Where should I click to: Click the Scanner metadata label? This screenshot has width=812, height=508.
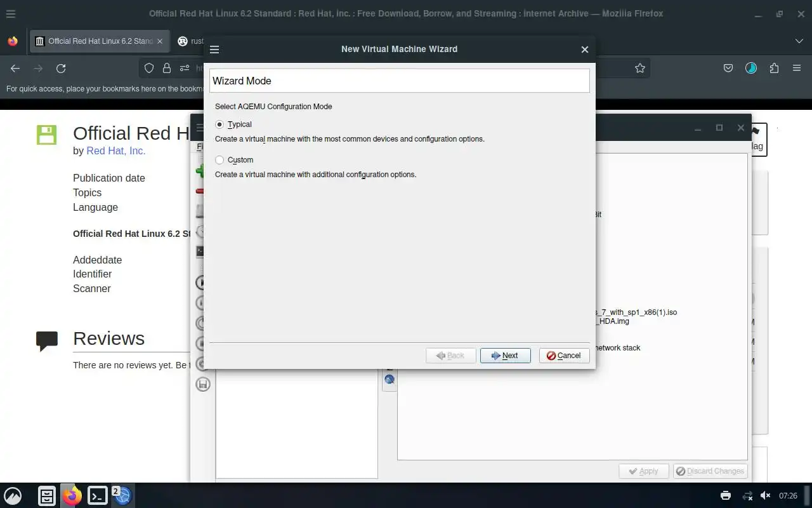(x=92, y=289)
